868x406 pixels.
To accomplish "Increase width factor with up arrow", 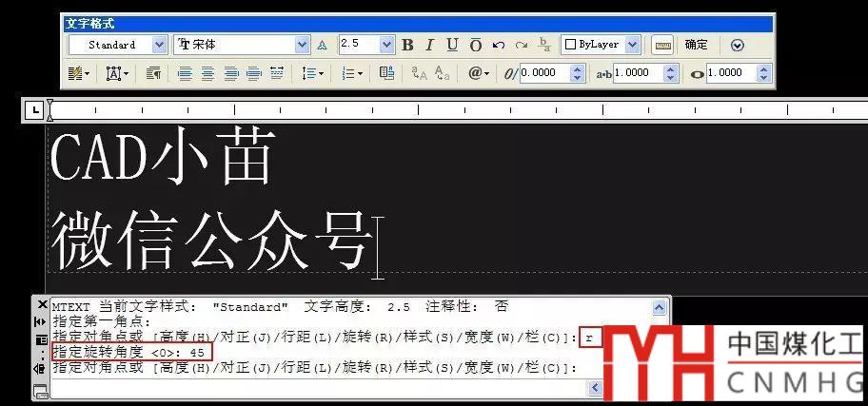I will point(764,69).
